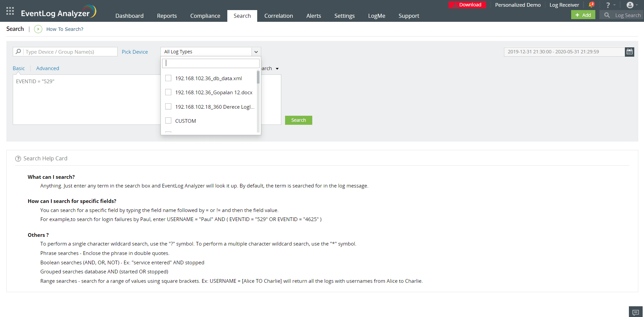Click the Log Search magnifier icon
Image resolution: width=644 pixels, height=317 pixels.
(607, 15)
